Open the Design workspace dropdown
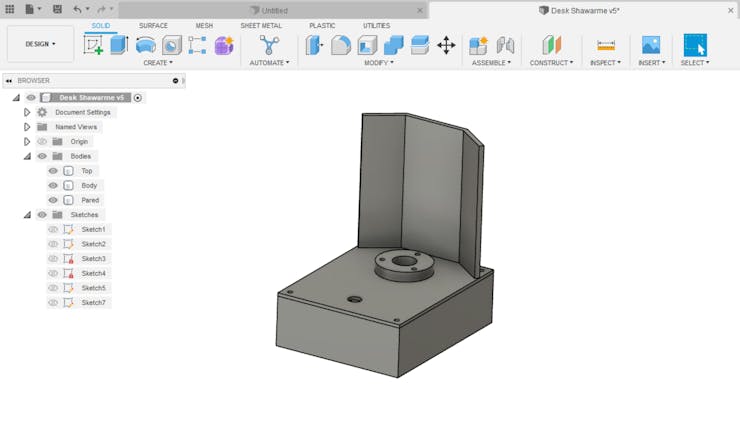Image resolution: width=740 pixels, height=438 pixels. click(x=40, y=44)
